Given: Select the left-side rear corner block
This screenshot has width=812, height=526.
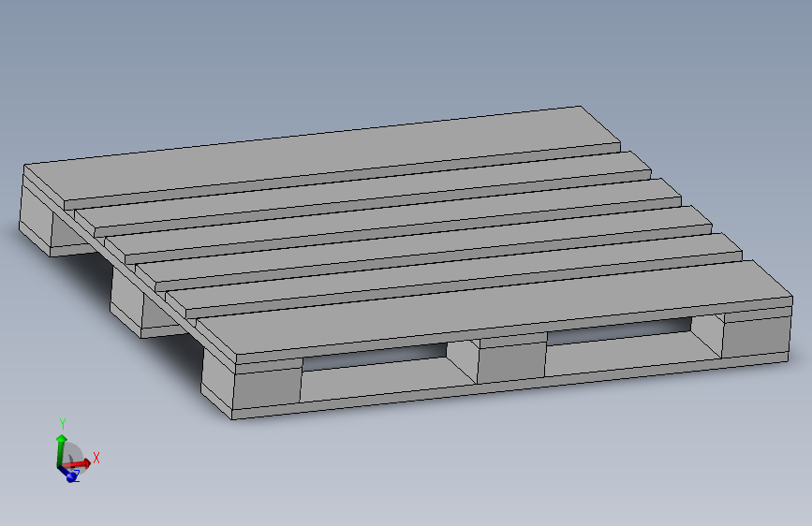Looking at the screenshot, I should coord(36,214).
